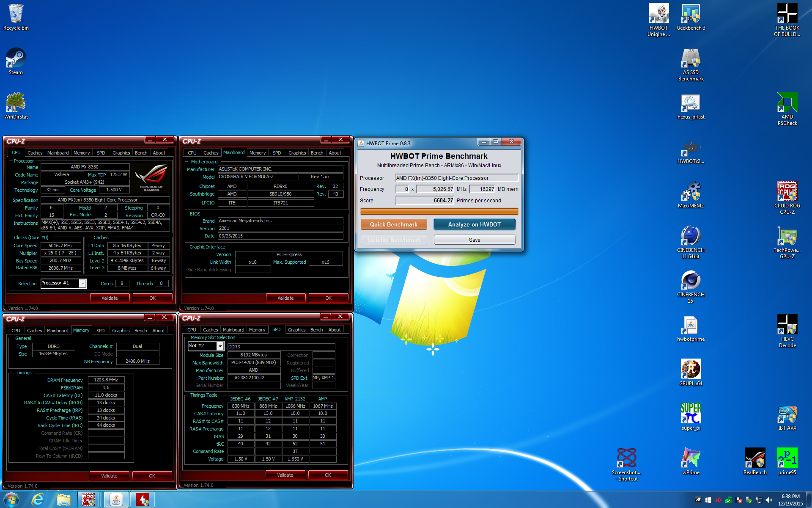Launch super_pi desktop shortcut

click(x=691, y=417)
